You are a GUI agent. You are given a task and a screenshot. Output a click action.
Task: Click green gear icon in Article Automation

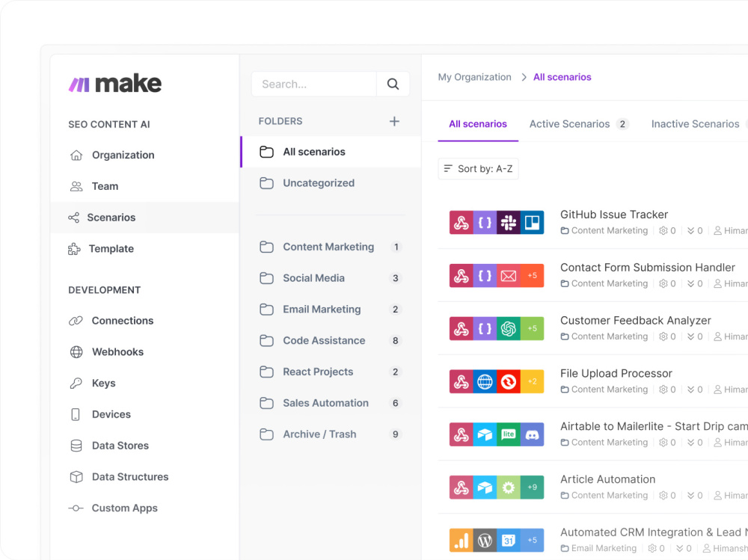[508, 487]
